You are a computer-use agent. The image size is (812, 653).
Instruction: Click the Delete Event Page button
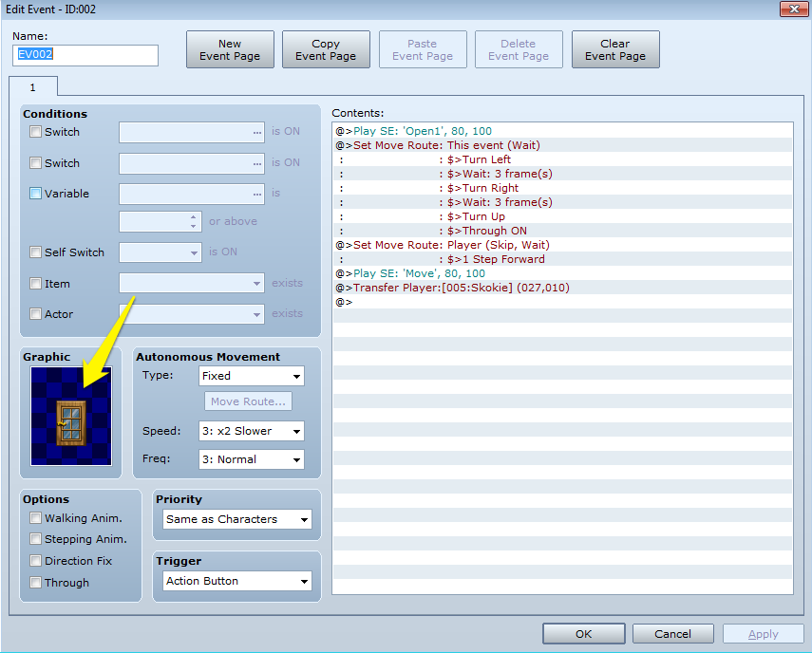(519, 49)
